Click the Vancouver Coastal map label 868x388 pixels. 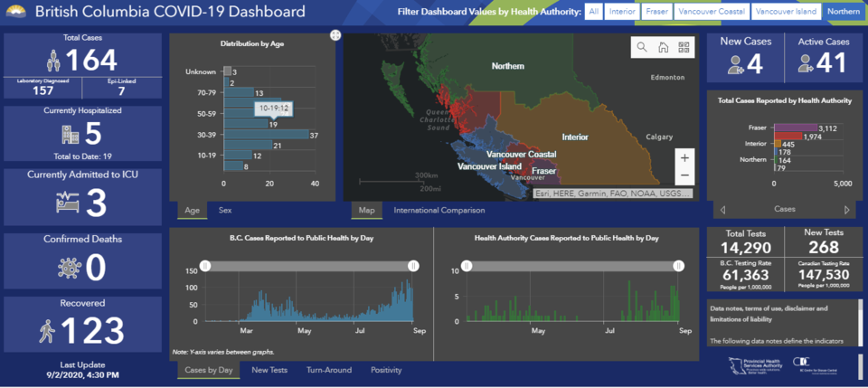[522, 155]
